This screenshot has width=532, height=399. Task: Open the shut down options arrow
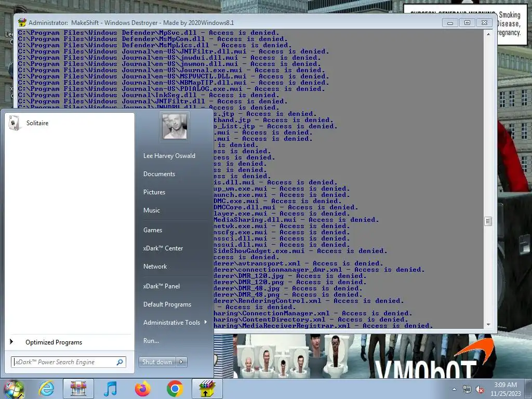[181, 362]
